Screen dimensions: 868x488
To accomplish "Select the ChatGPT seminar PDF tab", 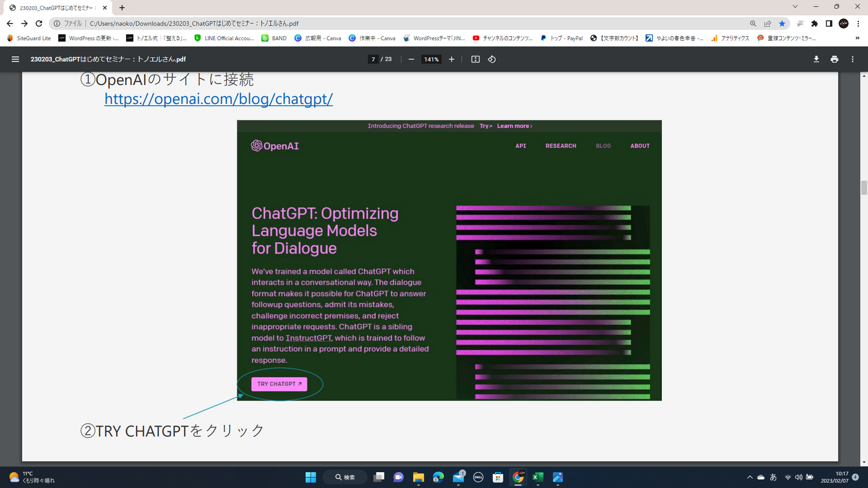I will click(57, 8).
